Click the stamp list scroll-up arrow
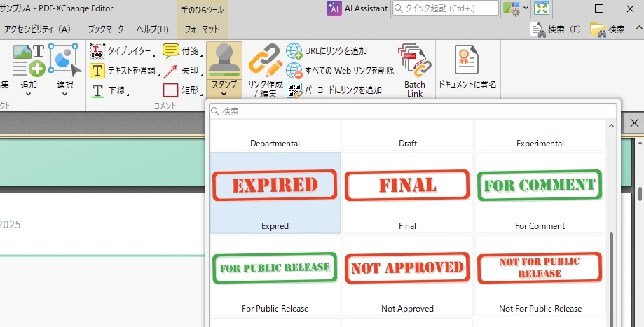Image resolution: width=644 pixels, height=327 pixels. (611, 125)
